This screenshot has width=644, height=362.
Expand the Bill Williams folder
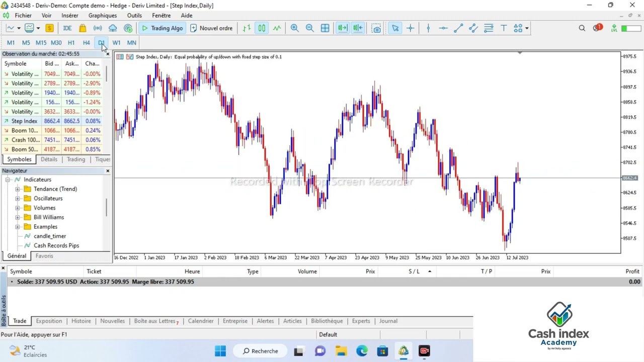pyautogui.click(x=18, y=217)
